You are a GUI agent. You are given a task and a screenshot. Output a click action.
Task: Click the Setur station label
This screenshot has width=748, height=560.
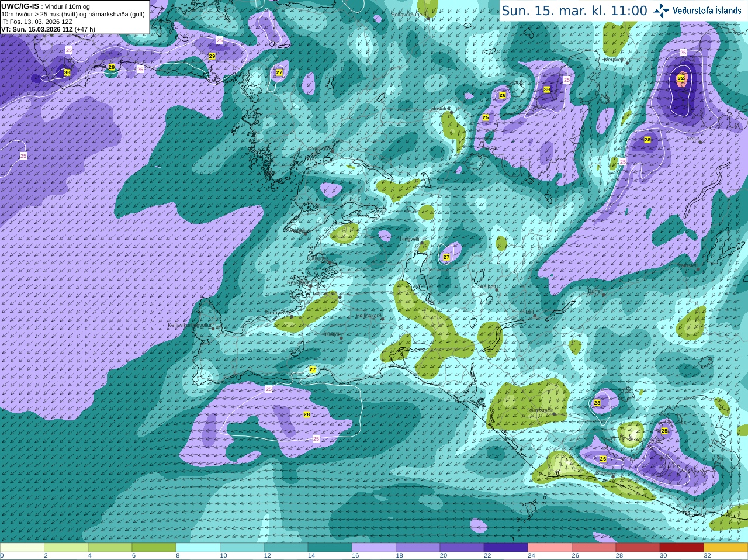(693, 139)
